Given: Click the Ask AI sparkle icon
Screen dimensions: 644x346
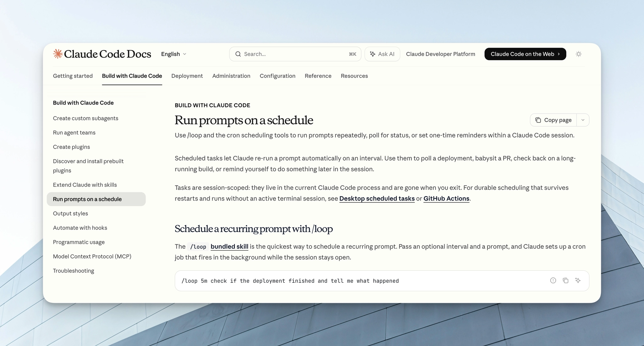Looking at the screenshot, I should [373, 54].
